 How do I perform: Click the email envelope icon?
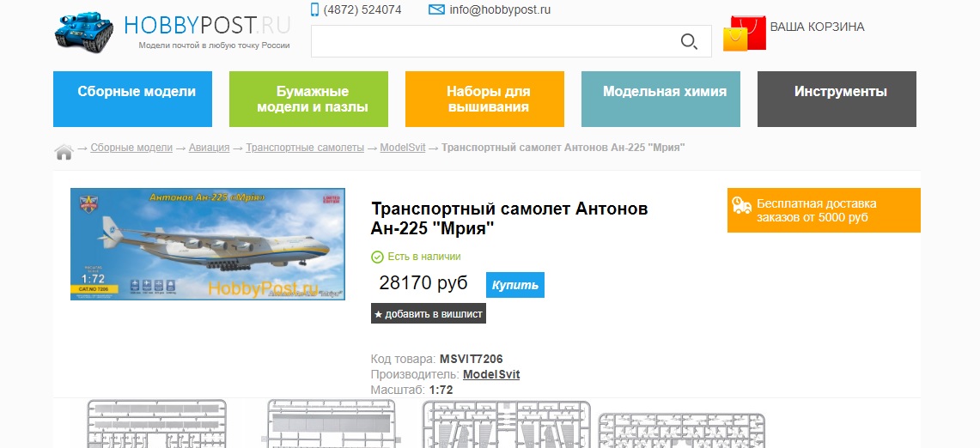point(436,10)
